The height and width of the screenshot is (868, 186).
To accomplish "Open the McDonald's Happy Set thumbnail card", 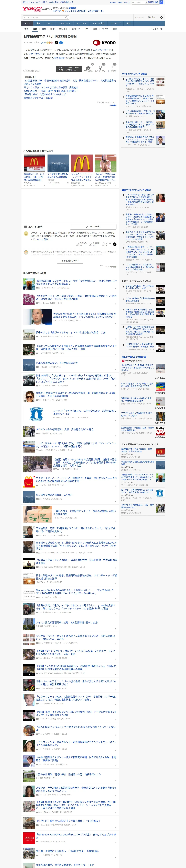I will pyautogui.click(x=82, y=163).
